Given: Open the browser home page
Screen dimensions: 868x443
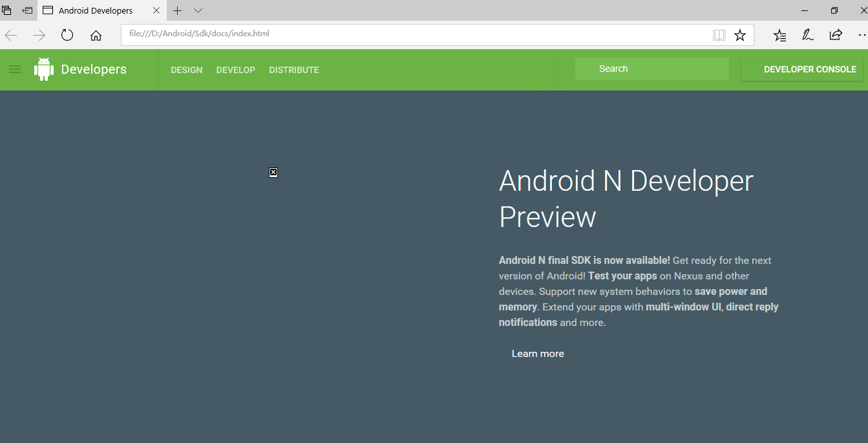Looking at the screenshot, I should 96,35.
